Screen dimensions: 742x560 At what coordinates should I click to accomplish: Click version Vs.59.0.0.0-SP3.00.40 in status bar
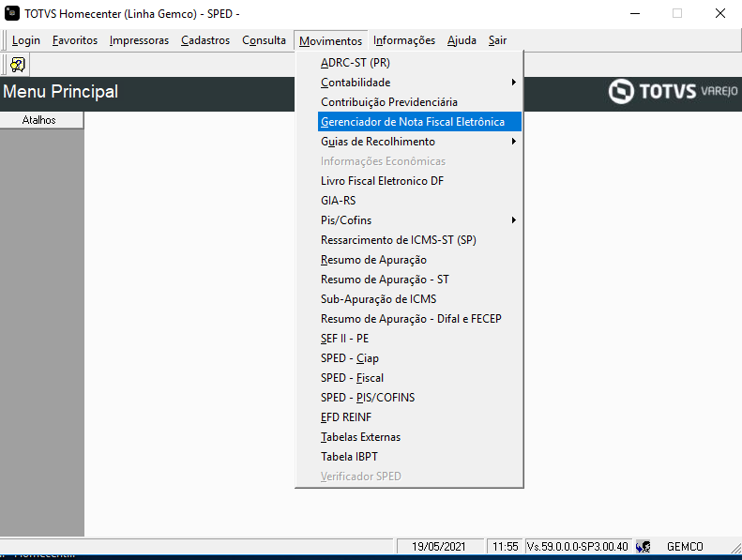tap(577, 547)
